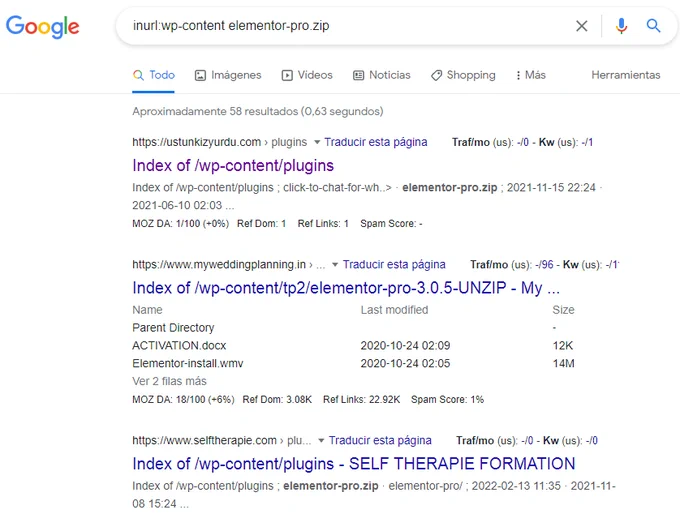Viewport: 680px width, 514px height.
Task: Expand dropdown arrow beside selftherapie.com URL
Action: click(321, 441)
